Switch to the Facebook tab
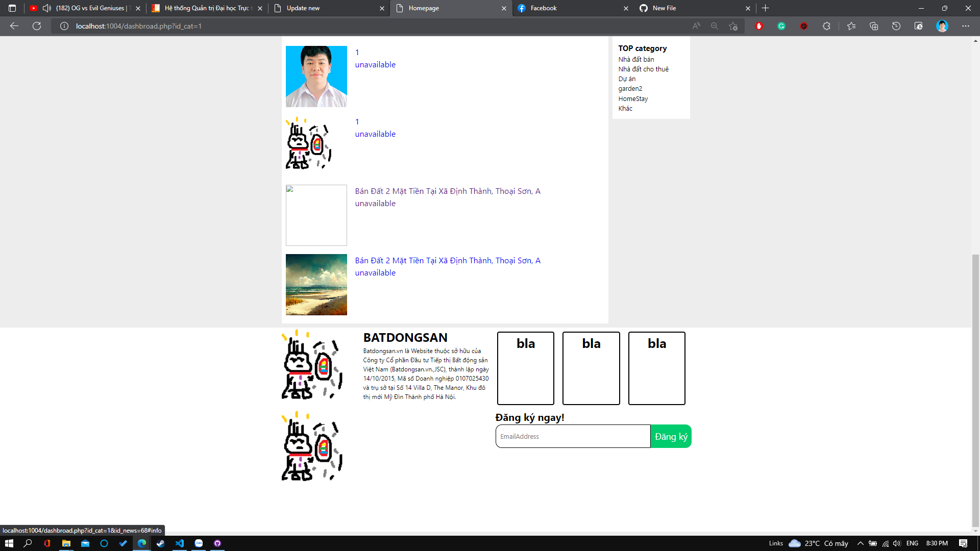Image resolution: width=980 pixels, height=551 pixels. [561, 8]
